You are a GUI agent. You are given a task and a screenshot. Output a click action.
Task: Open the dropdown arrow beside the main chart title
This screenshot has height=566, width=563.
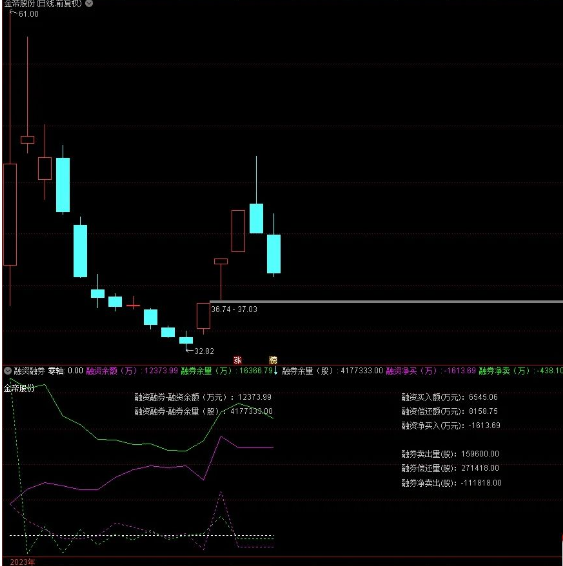89,3
